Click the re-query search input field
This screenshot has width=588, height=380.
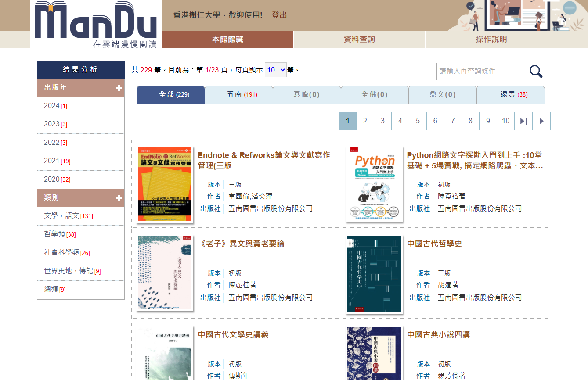click(480, 72)
